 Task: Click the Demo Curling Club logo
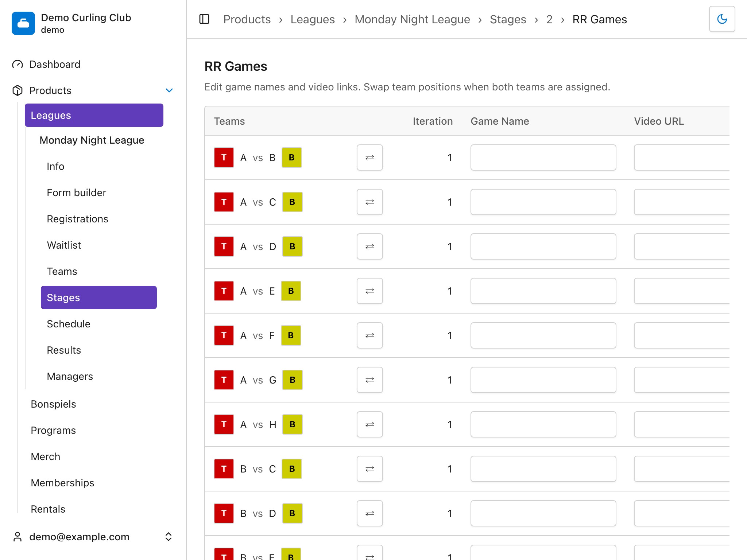[23, 23]
